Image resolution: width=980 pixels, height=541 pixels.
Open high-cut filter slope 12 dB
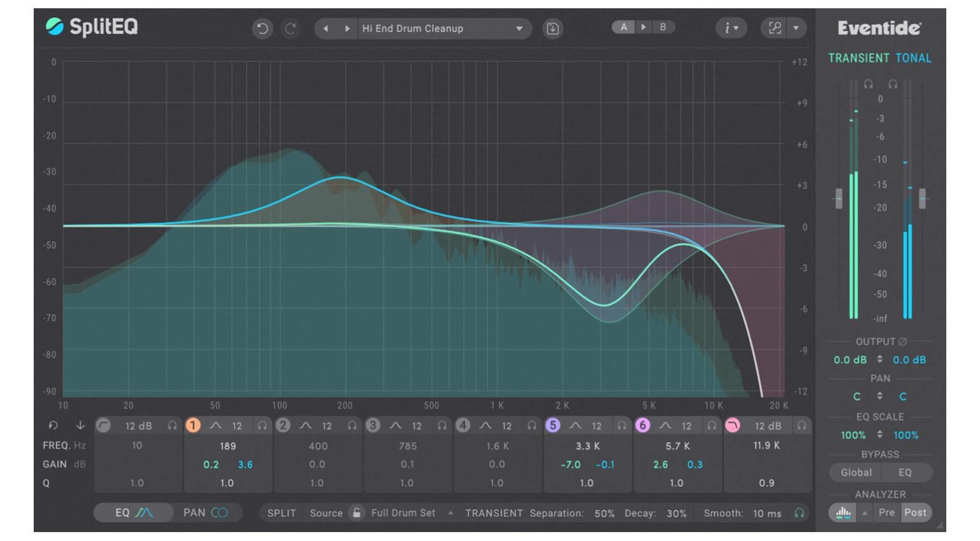(768, 426)
